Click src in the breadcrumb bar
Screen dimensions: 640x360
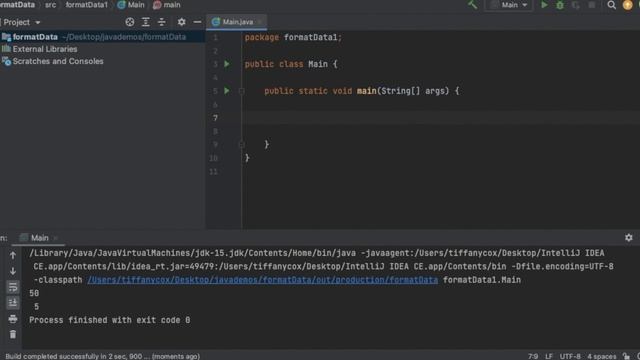(x=51, y=5)
